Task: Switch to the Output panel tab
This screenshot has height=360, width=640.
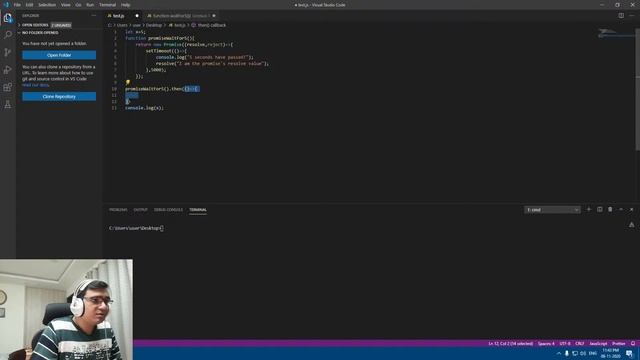Action: [140, 210]
